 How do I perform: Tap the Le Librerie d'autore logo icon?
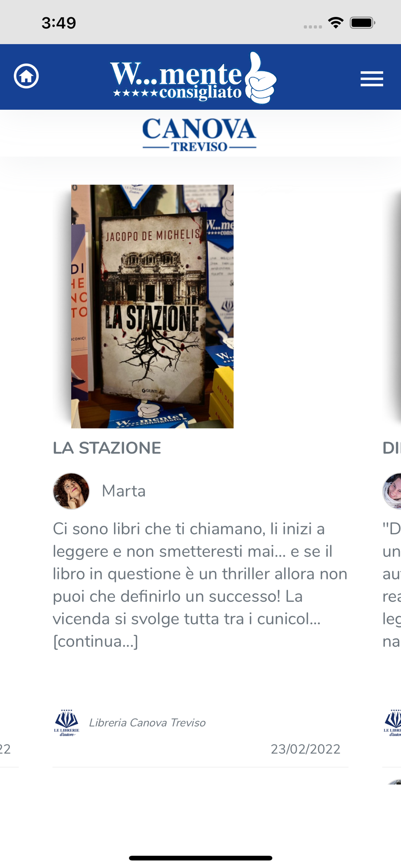coord(66,723)
